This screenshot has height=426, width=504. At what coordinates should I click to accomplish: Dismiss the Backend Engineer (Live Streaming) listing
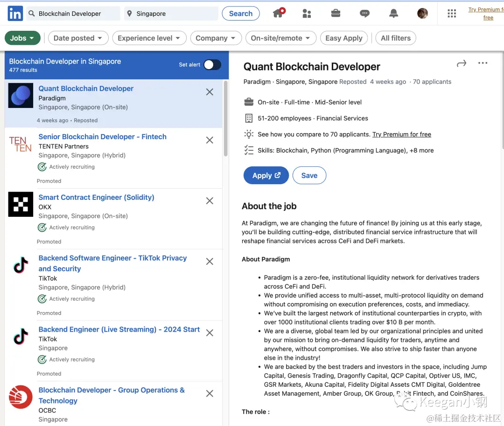pyautogui.click(x=210, y=333)
